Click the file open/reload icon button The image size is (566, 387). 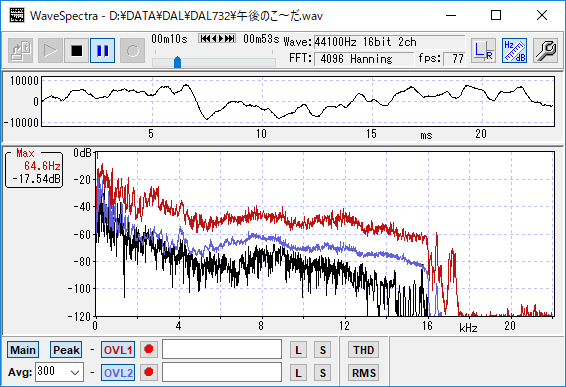pyautogui.click(x=21, y=51)
